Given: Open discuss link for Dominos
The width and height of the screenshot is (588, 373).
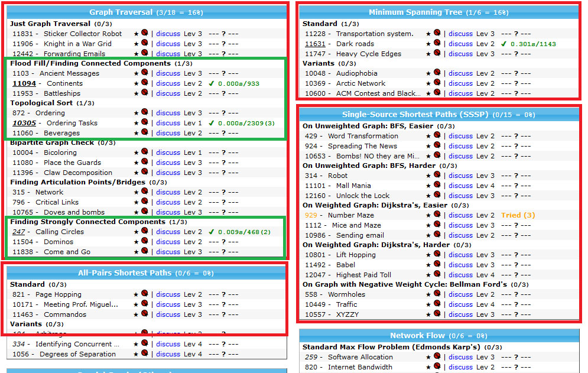Looking at the screenshot, I should click(x=168, y=242).
